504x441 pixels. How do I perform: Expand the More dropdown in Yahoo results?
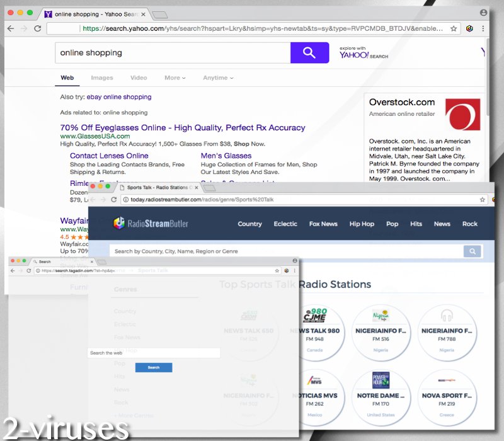[175, 78]
